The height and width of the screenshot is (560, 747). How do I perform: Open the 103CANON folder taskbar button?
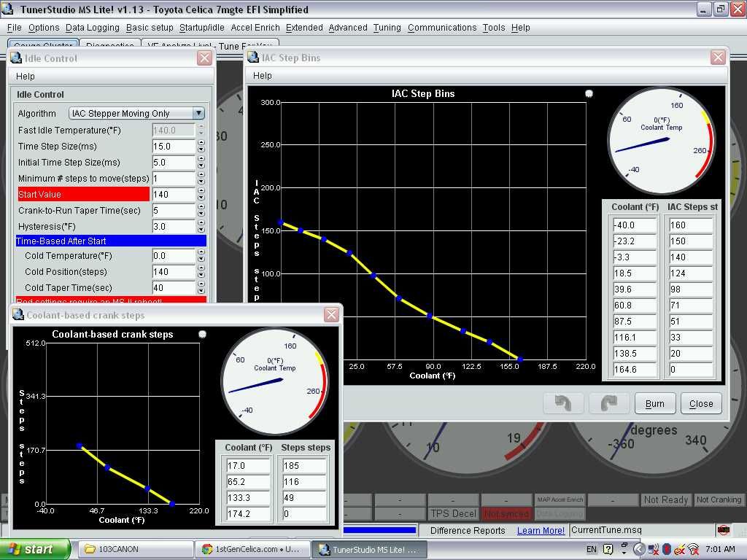point(135,549)
